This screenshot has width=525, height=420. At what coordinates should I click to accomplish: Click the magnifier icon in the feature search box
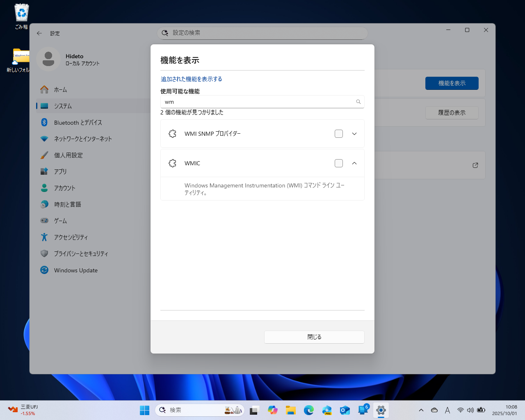tap(358, 102)
